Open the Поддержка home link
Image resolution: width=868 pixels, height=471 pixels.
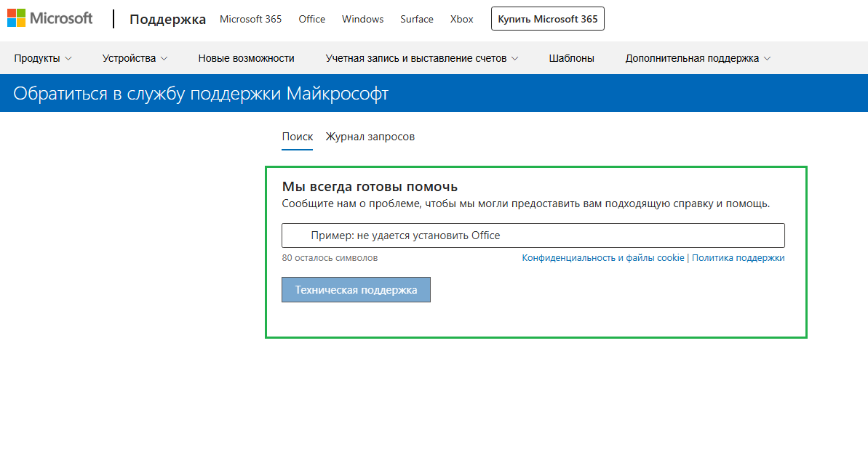(x=167, y=20)
